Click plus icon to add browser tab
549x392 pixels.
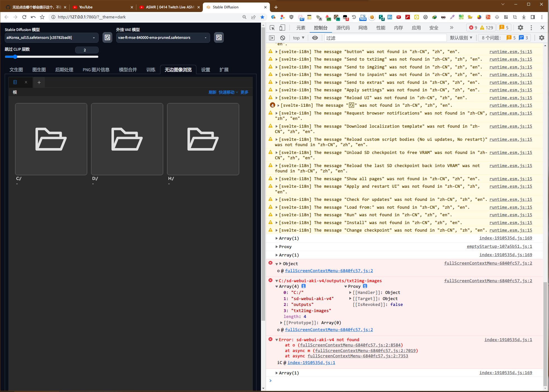[x=276, y=7]
